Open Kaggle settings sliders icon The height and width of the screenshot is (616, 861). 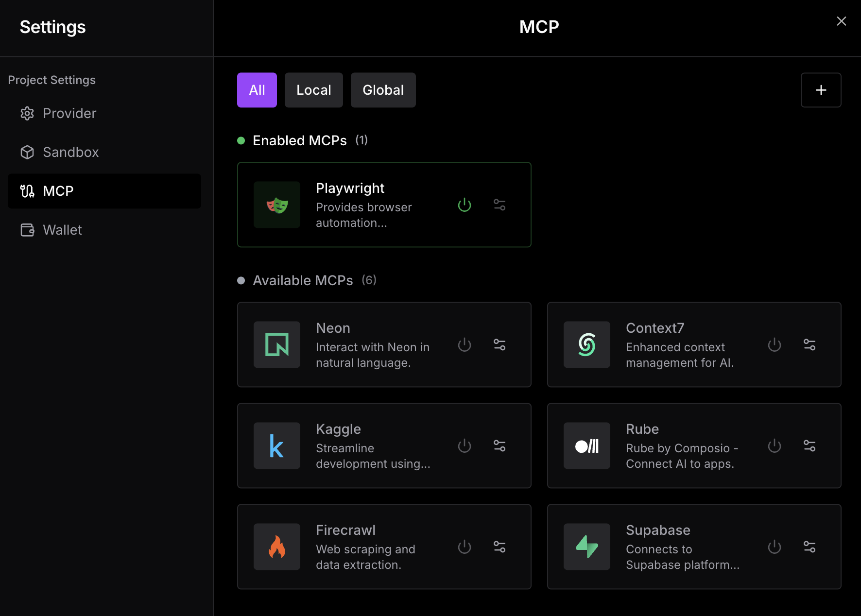tap(499, 446)
